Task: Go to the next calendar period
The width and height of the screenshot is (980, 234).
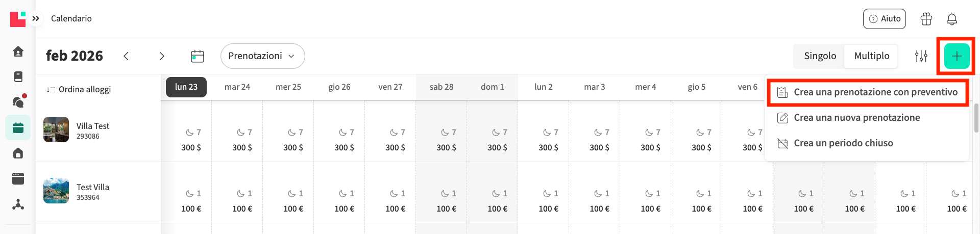Action: [162, 56]
